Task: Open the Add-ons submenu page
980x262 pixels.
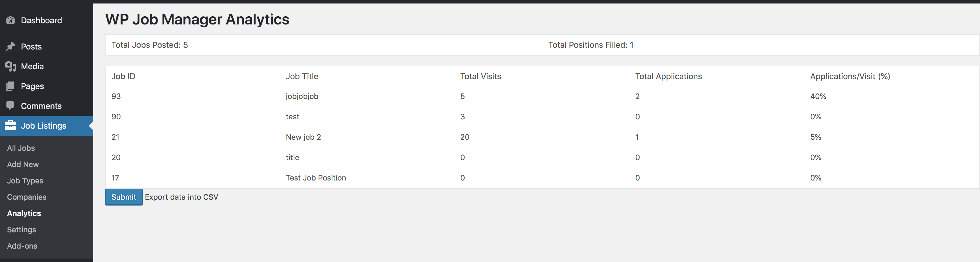Action: click(x=22, y=246)
